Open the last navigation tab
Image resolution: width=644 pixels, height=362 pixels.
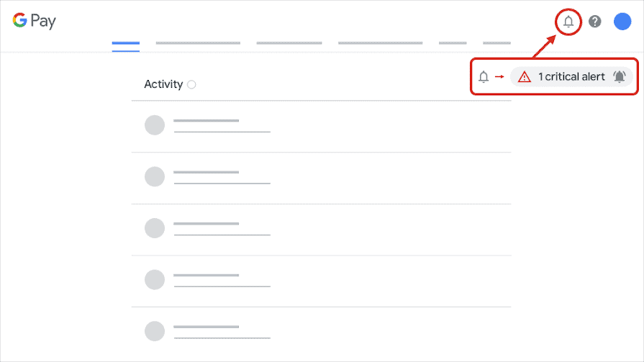496,42
